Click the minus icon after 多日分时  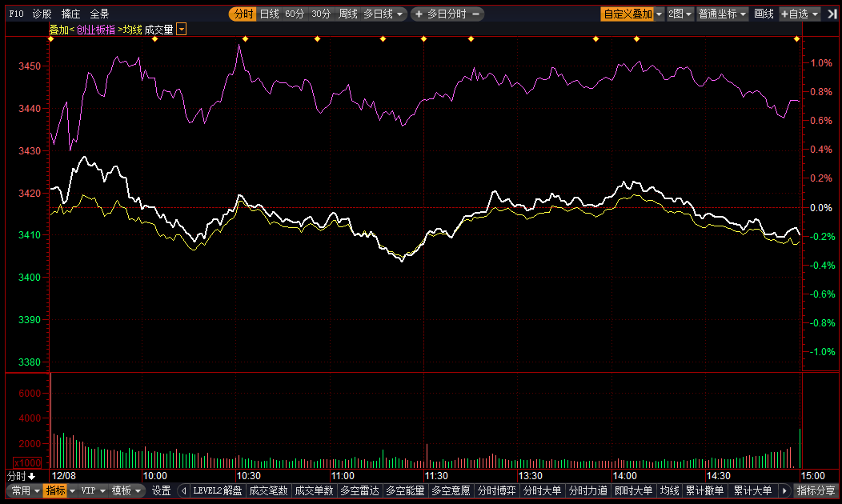coord(476,14)
